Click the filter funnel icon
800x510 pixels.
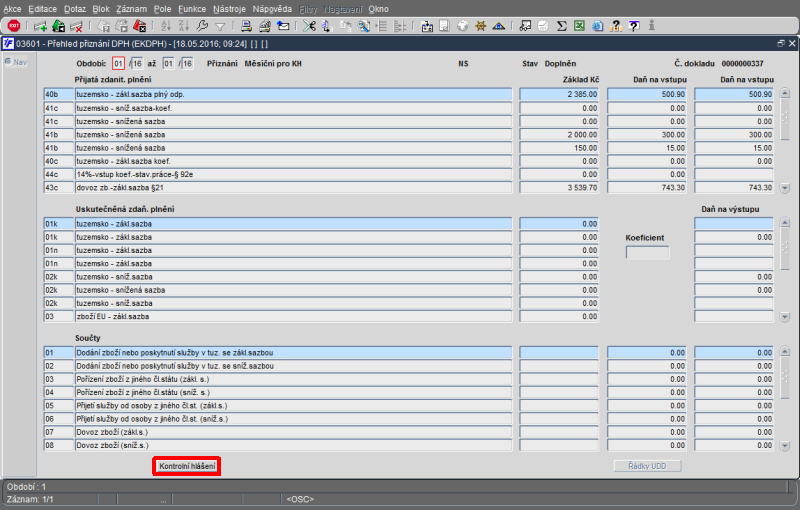[220, 27]
